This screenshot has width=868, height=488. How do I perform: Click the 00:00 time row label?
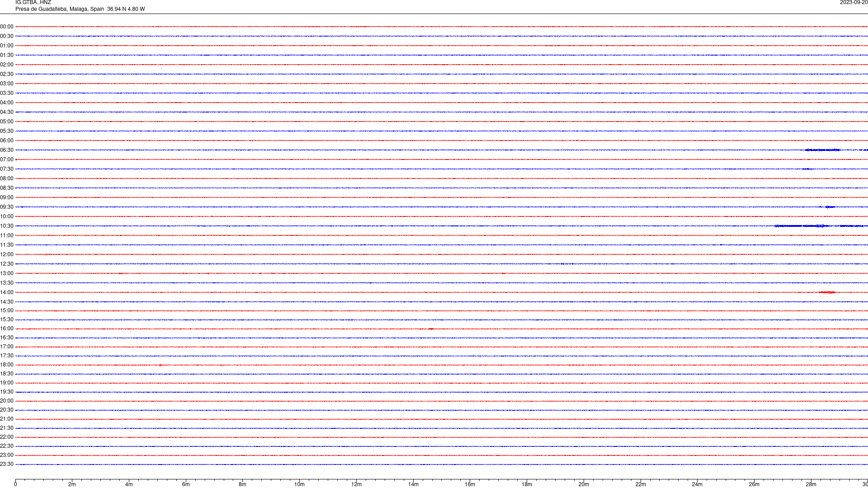pos(7,27)
